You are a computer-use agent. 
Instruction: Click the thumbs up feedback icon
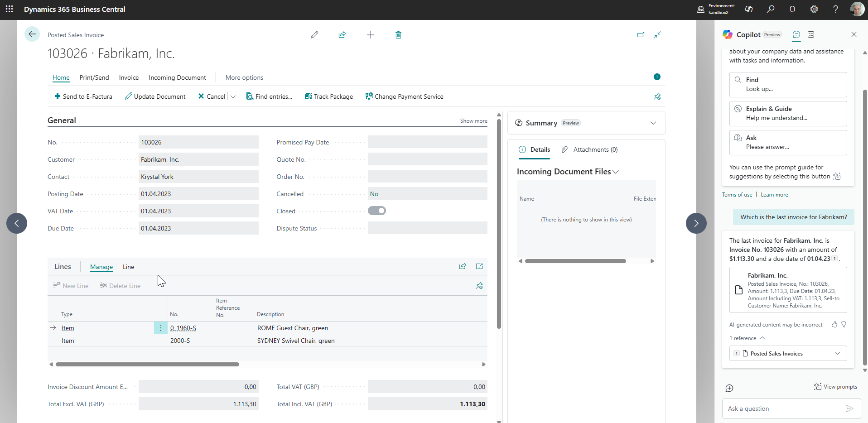[834, 324]
